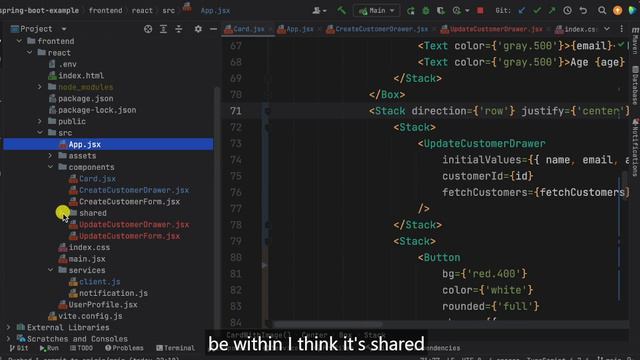This screenshot has height=360, width=640.
Task: Open client.js under services
Action: (x=95, y=281)
